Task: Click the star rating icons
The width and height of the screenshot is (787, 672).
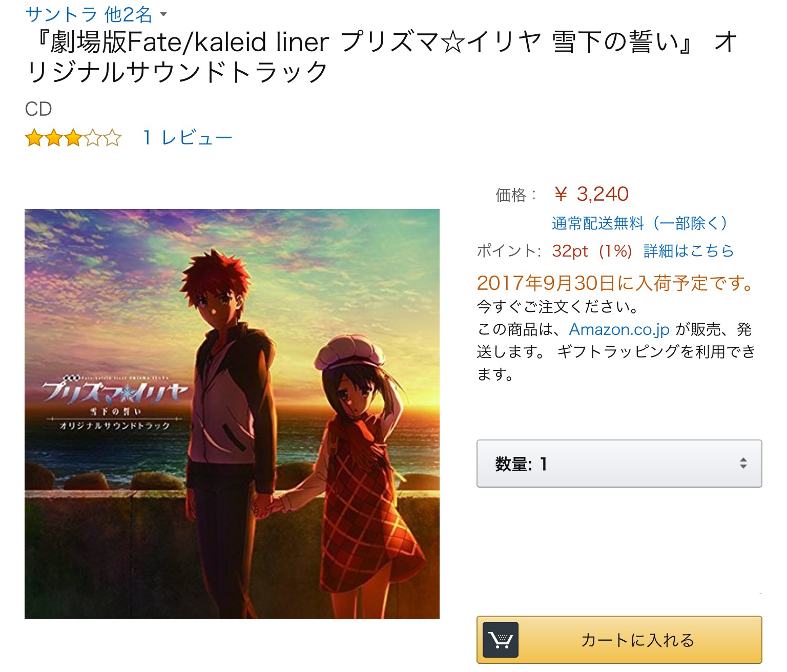Action: (x=73, y=138)
